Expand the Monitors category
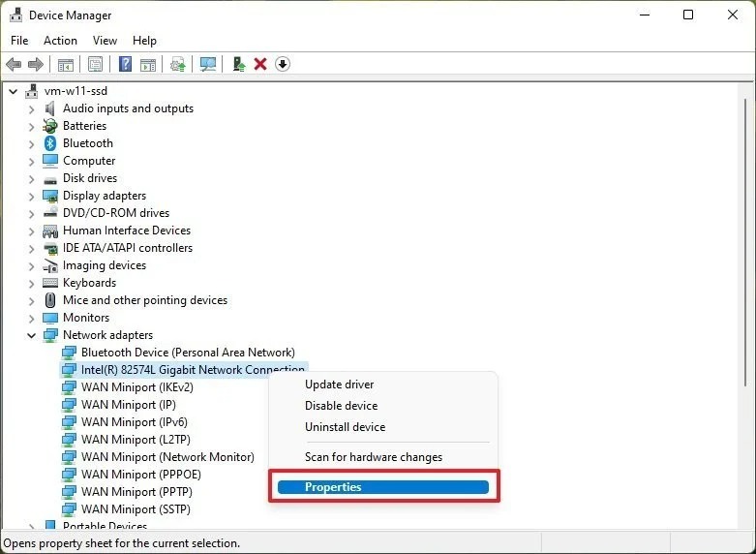Image resolution: width=756 pixels, height=554 pixels. pos(31,318)
